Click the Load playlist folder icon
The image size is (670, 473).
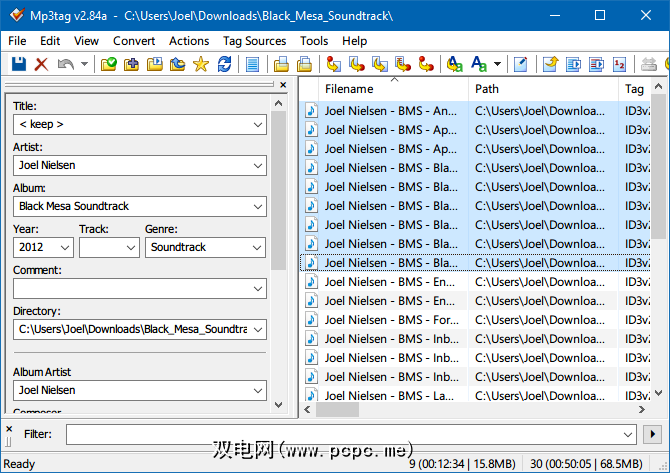[155, 65]
